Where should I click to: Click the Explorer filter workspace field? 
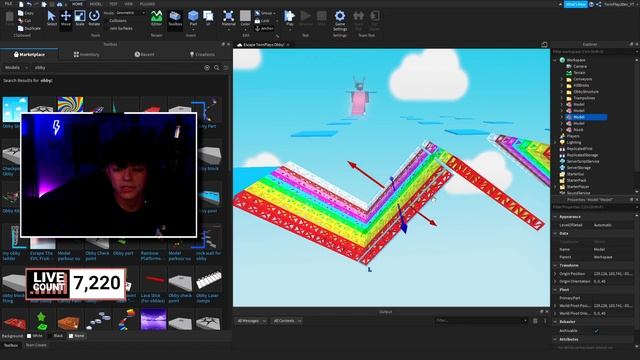594,52
